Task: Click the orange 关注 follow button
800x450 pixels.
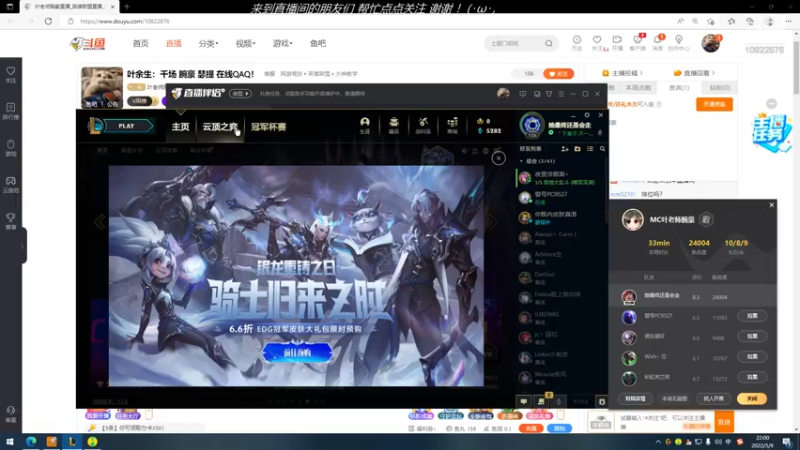Action: point(558,74)
